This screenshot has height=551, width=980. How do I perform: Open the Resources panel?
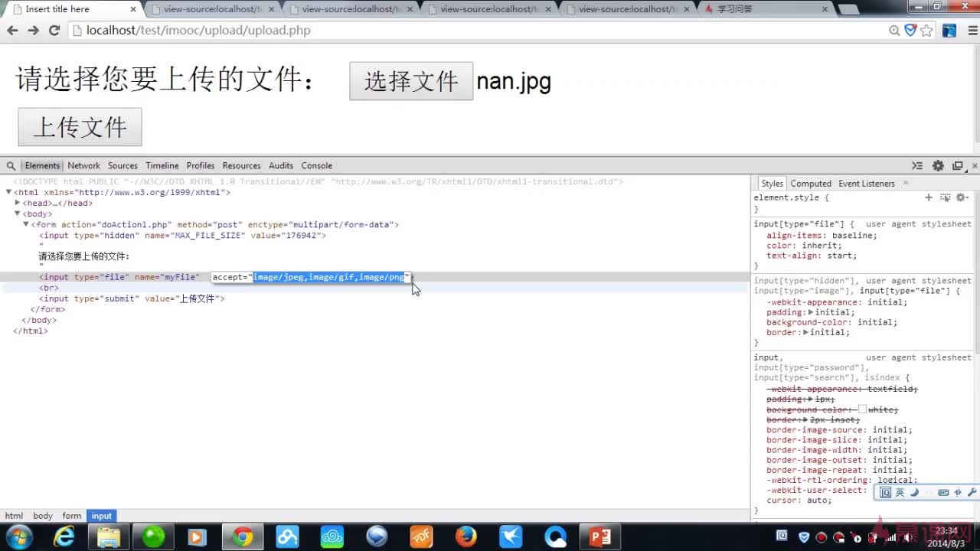pos(242,166)
